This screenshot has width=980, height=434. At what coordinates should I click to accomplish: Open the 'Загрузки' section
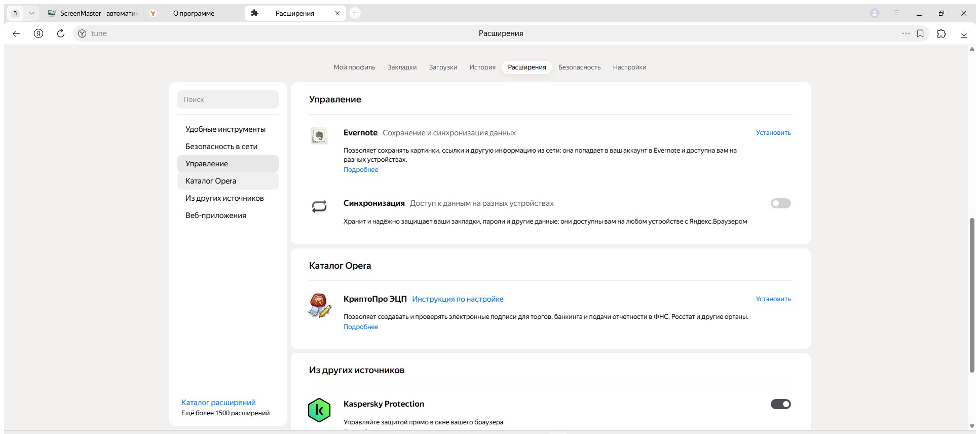coord(443,67)
